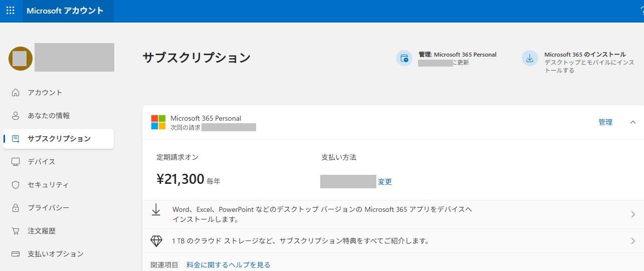
Task: Click the 関連項目 label
Action: (x=164, y=265)
